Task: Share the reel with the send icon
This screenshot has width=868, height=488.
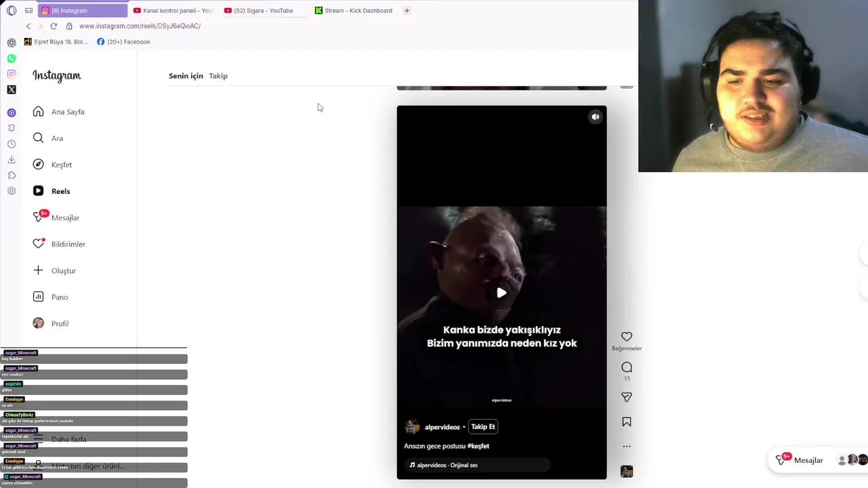Action: point(627,397)
